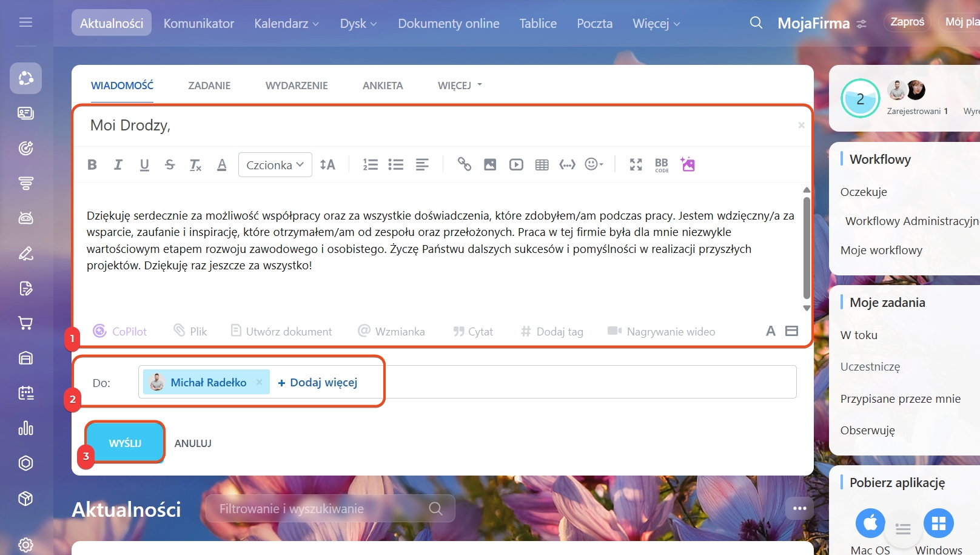Click the Filtrowanie i wyszukiwanie field
The width and height of the screenshot is (980, 555).
(321, 508)
